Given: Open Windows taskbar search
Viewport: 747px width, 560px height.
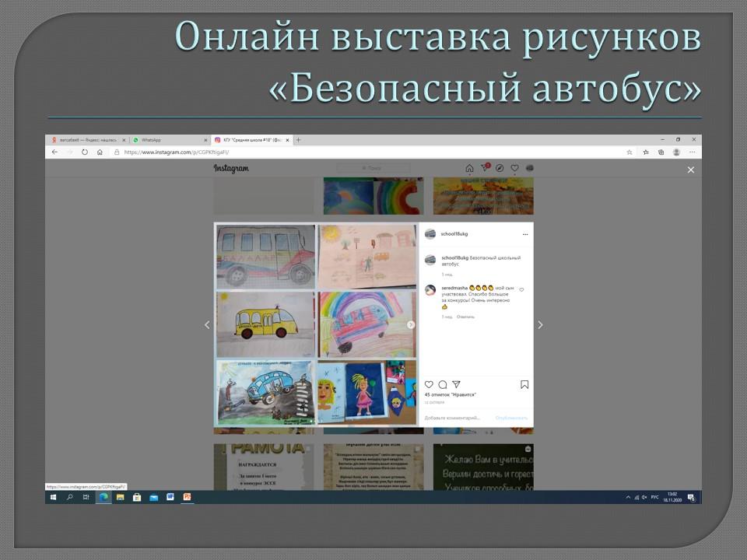Looking at the screenshot, I should 69,497.
